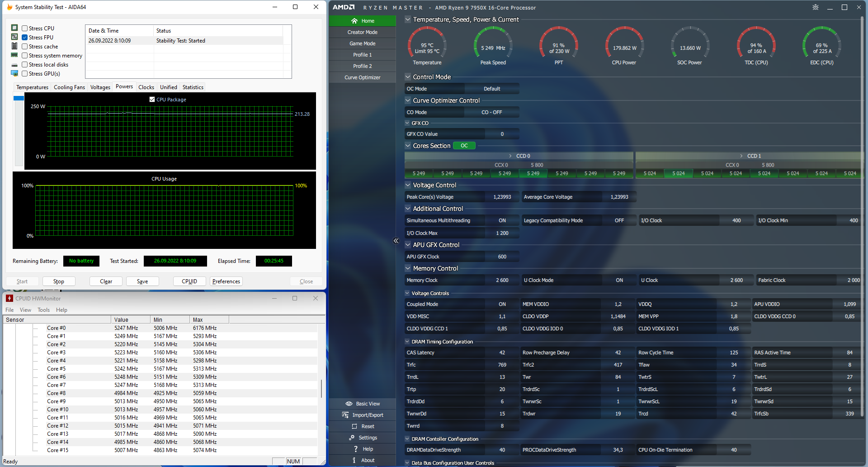Open CPUID from AIDA64 button

(x=189, y=281)
